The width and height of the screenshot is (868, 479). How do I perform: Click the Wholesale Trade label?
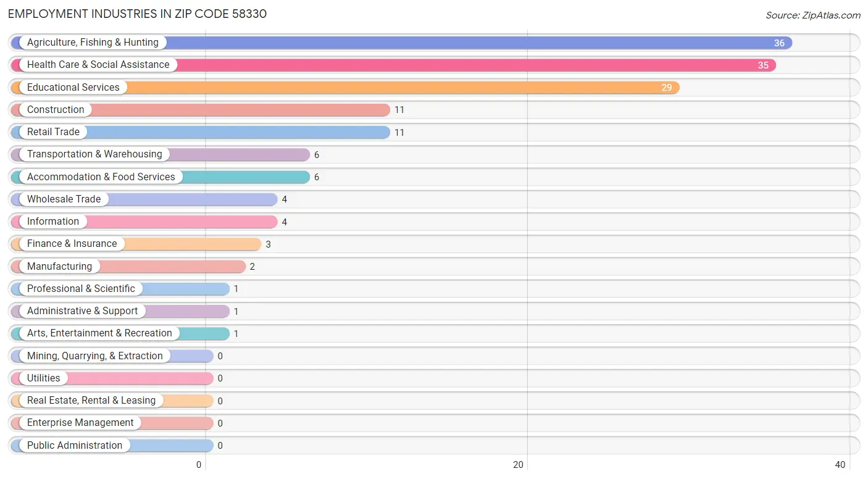[x=64, y=199]
